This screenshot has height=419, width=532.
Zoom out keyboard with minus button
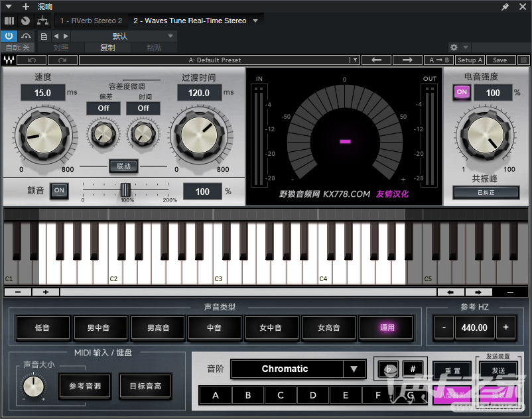point(18,292)
